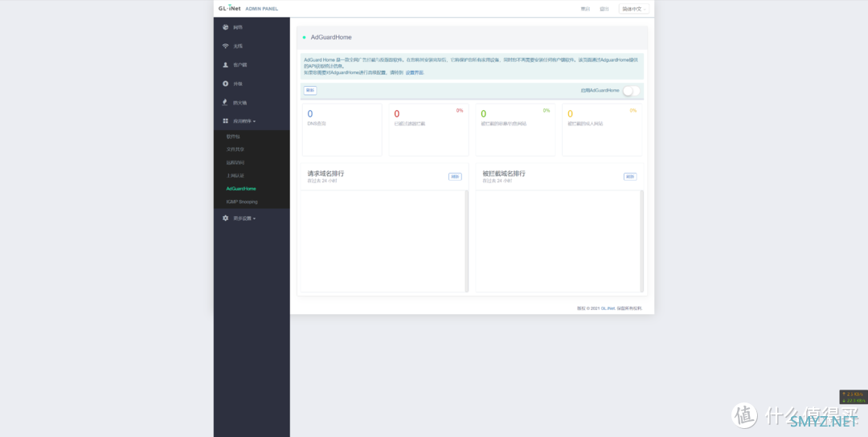
Task: Click the ADMIN PANEL header text
Action: (x=262, y=9)
